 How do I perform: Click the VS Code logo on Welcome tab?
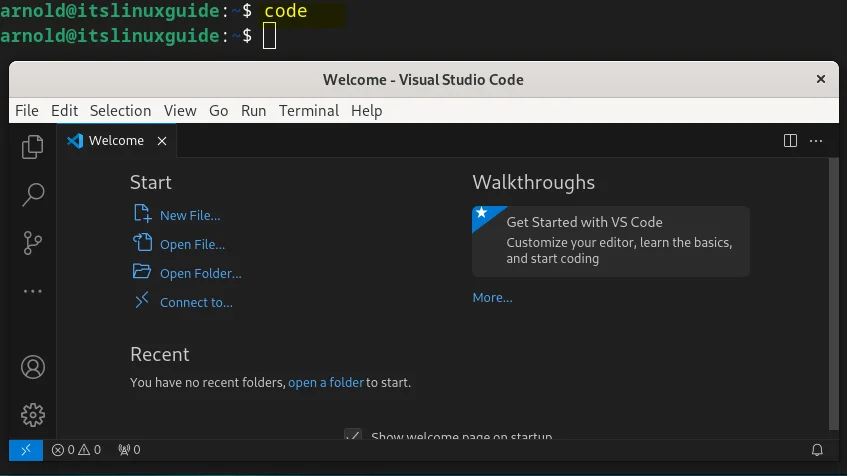tap(75, 140)
